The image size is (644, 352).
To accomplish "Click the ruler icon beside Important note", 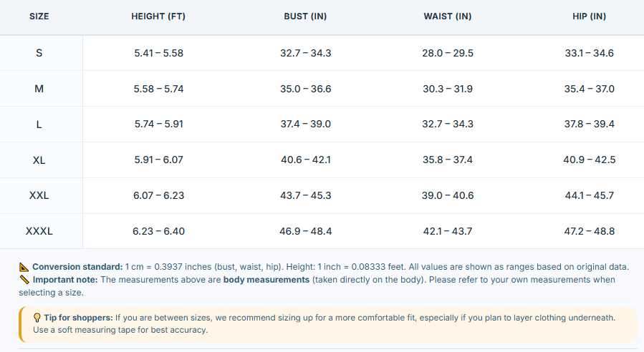I will tap(24, 280).
